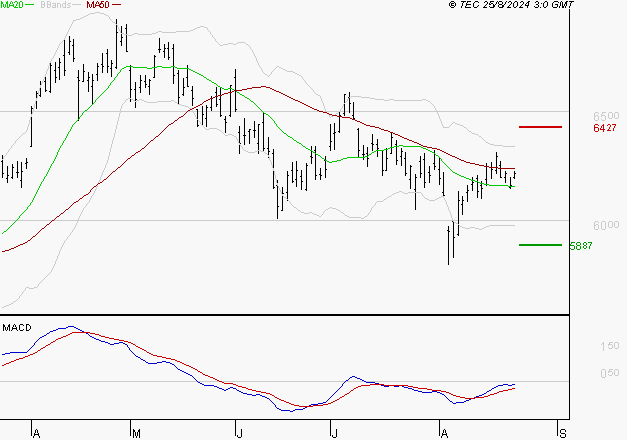Click the 5887 support value label

581,246
